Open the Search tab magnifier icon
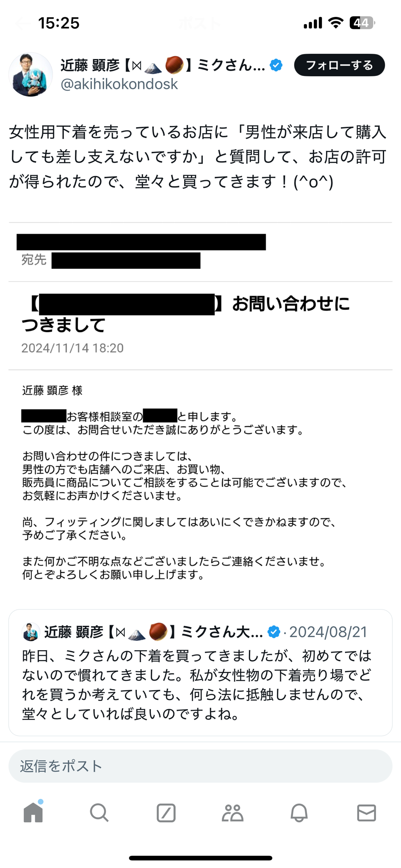 100,812
